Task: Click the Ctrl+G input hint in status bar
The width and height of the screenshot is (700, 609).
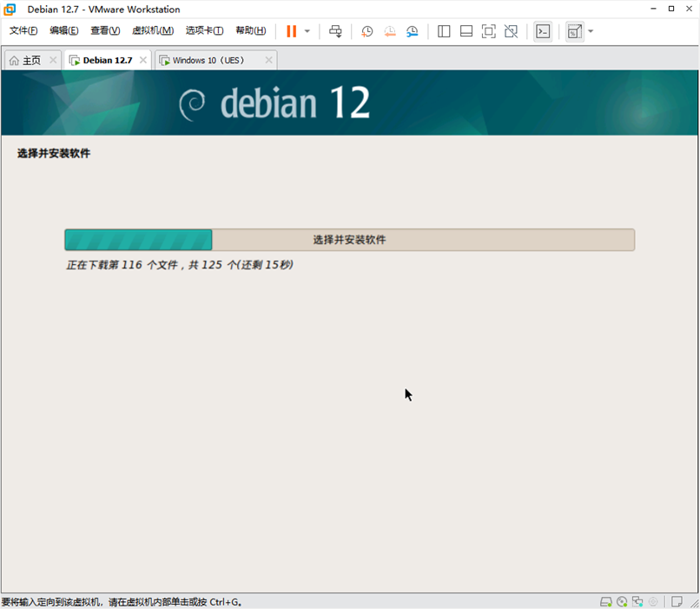Action: tap(122, 602)
